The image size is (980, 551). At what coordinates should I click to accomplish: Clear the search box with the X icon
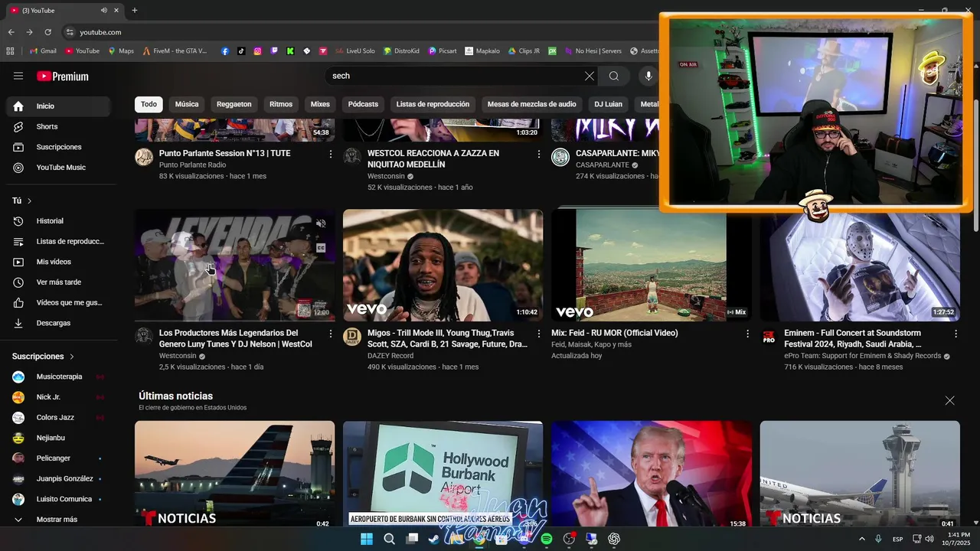(589, 76)
